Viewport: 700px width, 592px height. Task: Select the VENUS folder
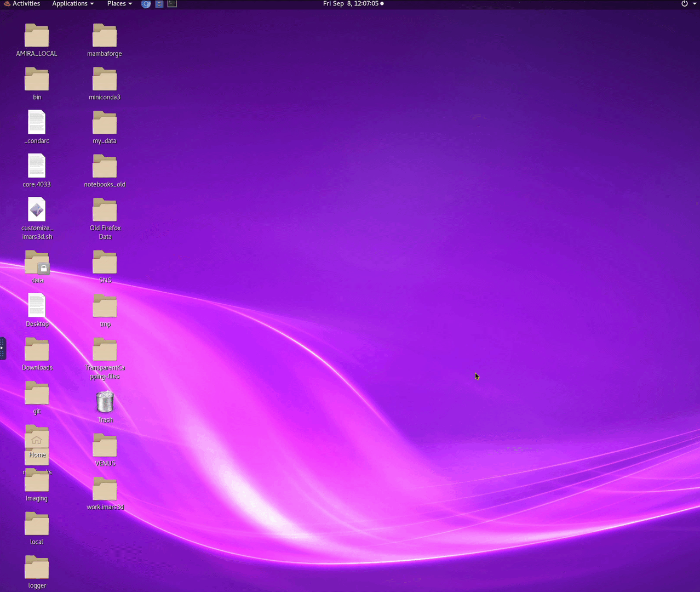[105, 446]
